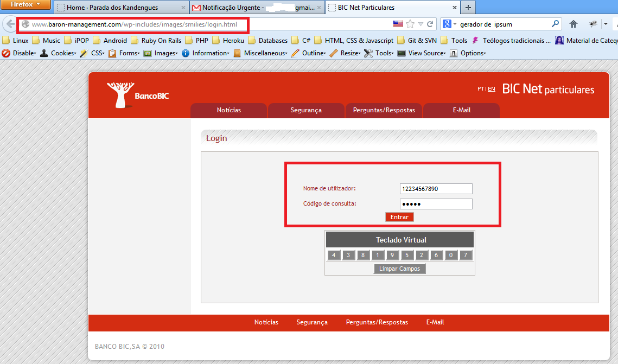
Task: Switch to Home Parada dos Kandengues tab
Action: point(120,8)
